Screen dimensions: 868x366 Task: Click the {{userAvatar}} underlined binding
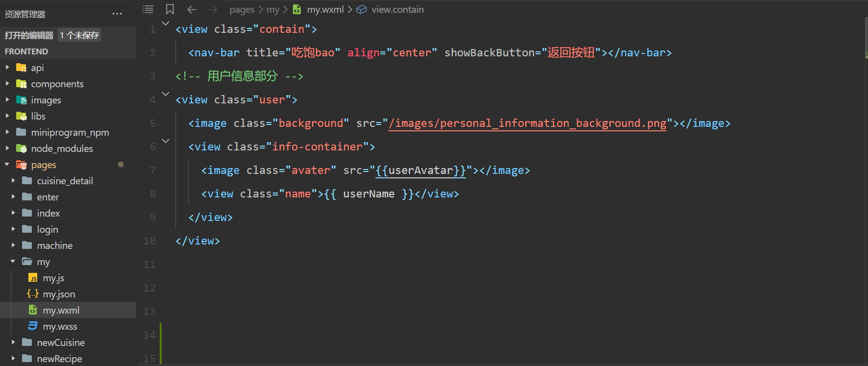[421, 171]
